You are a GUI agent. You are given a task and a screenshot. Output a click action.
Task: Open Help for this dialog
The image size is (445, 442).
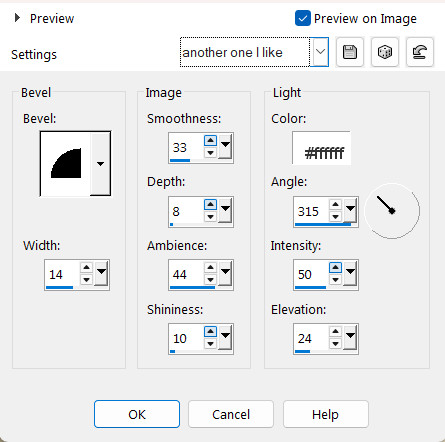coord(326,414)
